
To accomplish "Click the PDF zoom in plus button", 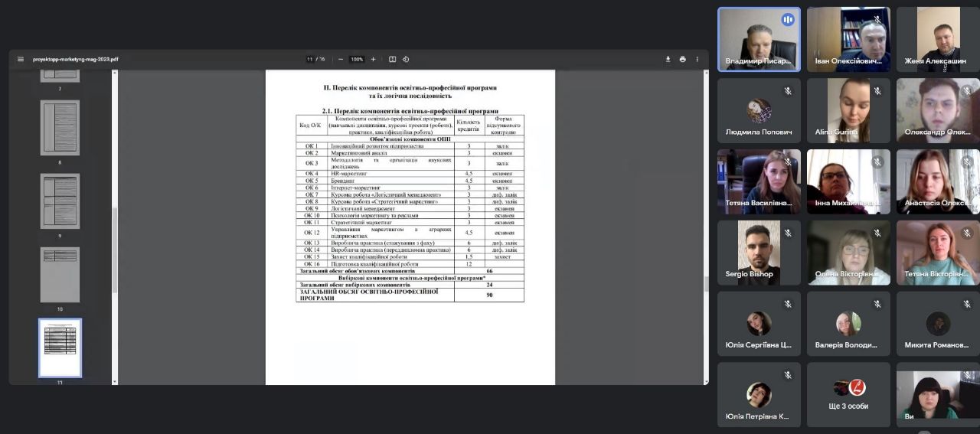I will point(374,59).
